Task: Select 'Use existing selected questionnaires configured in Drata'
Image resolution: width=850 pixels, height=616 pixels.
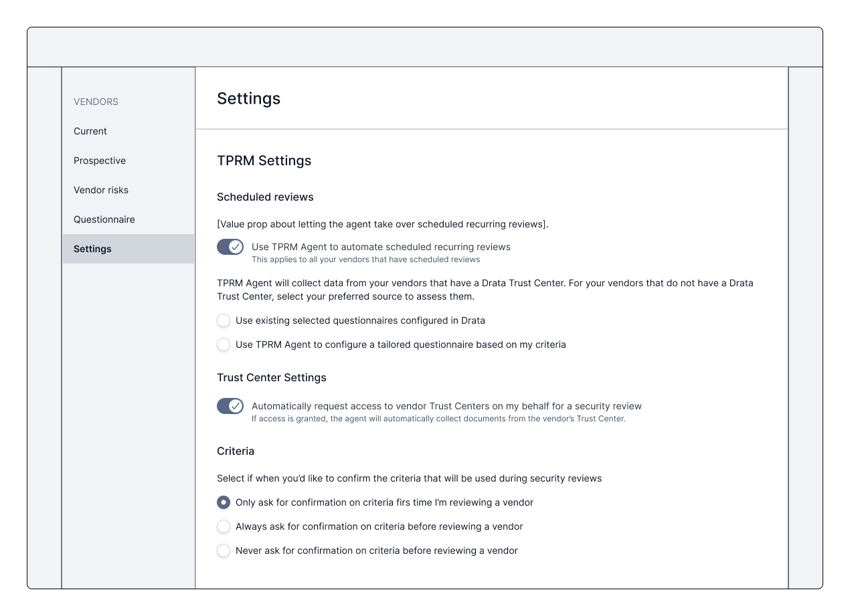Action: point(224,320)
